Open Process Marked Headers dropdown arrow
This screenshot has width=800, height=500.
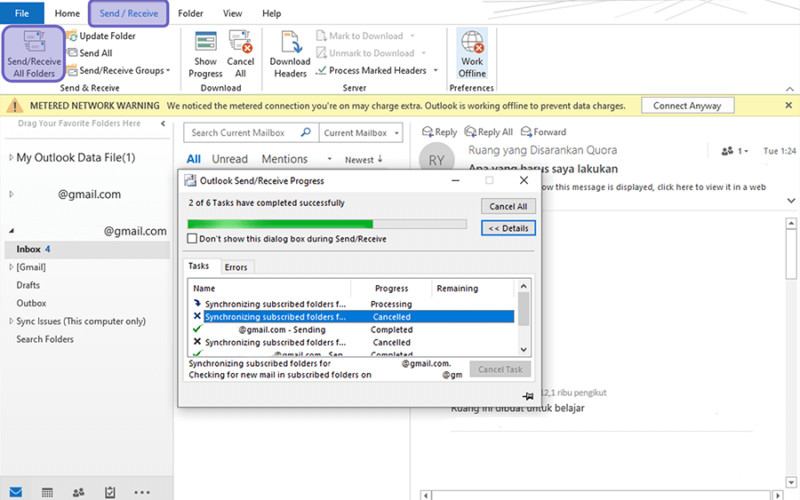pyautogui.click(x=436, y=70)
